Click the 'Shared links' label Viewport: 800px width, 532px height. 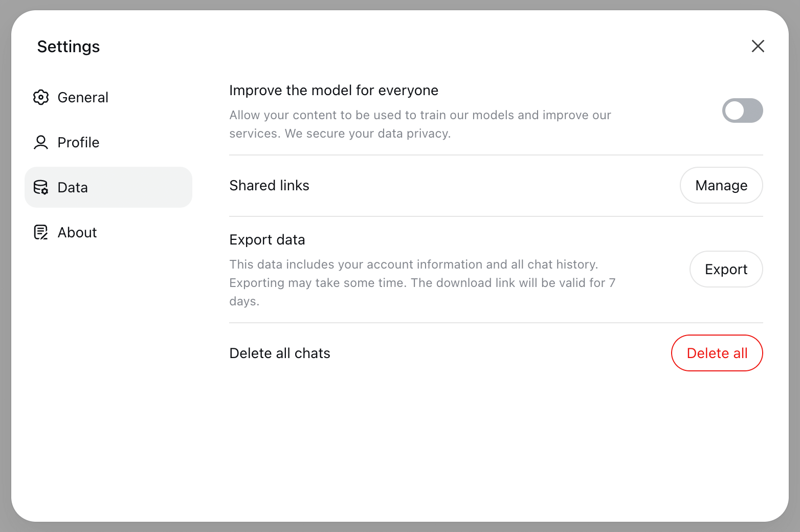269,185
